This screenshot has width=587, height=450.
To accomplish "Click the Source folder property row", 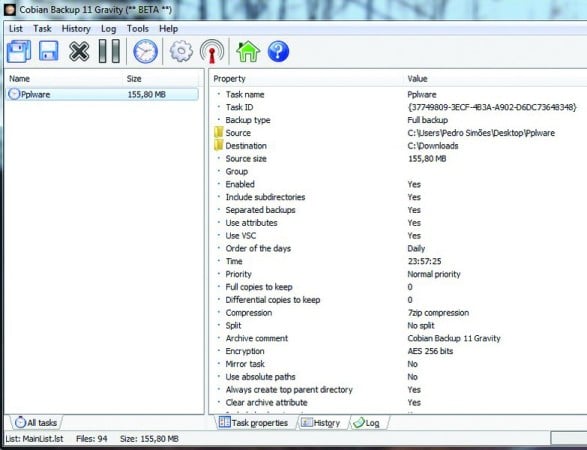I will (397, 133).
